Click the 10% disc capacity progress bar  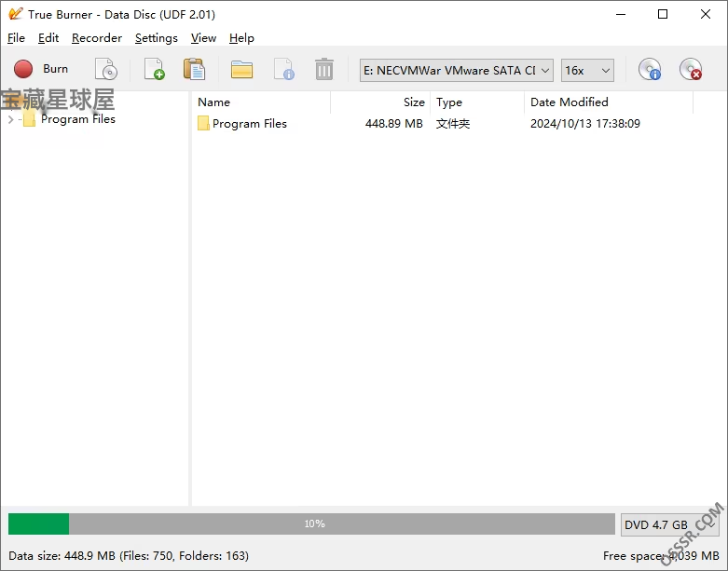tap(311, 523)
